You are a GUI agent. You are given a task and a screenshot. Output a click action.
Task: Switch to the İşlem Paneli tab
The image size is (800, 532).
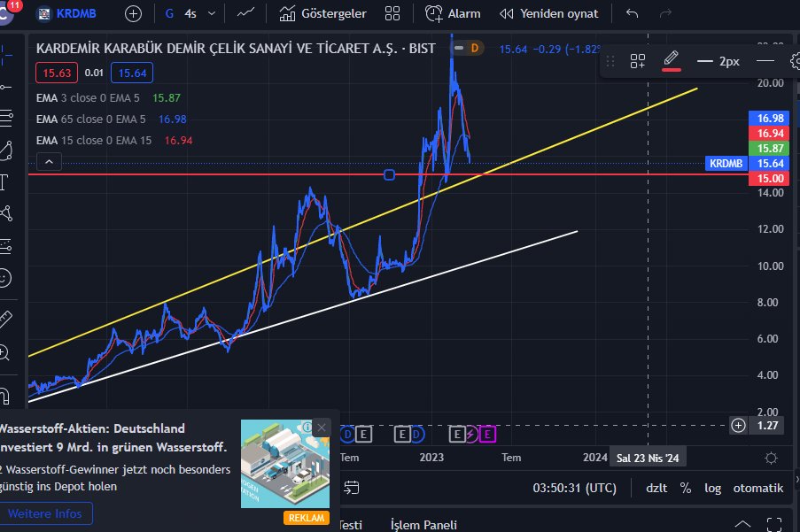point(423,524)
